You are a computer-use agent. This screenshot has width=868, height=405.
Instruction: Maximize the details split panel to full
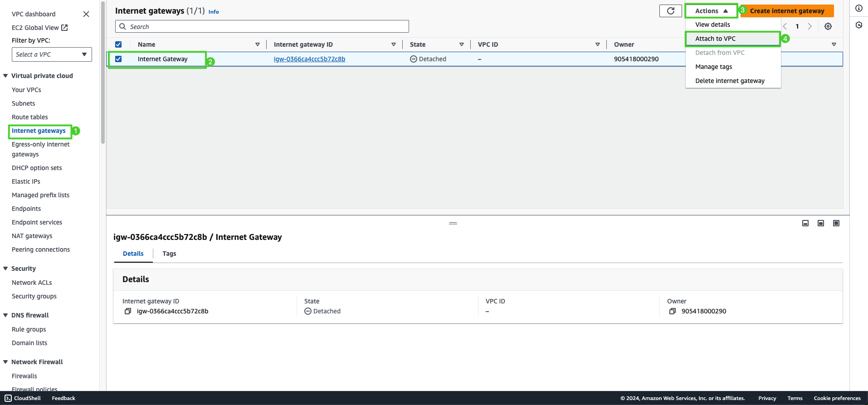click(836, 223)
